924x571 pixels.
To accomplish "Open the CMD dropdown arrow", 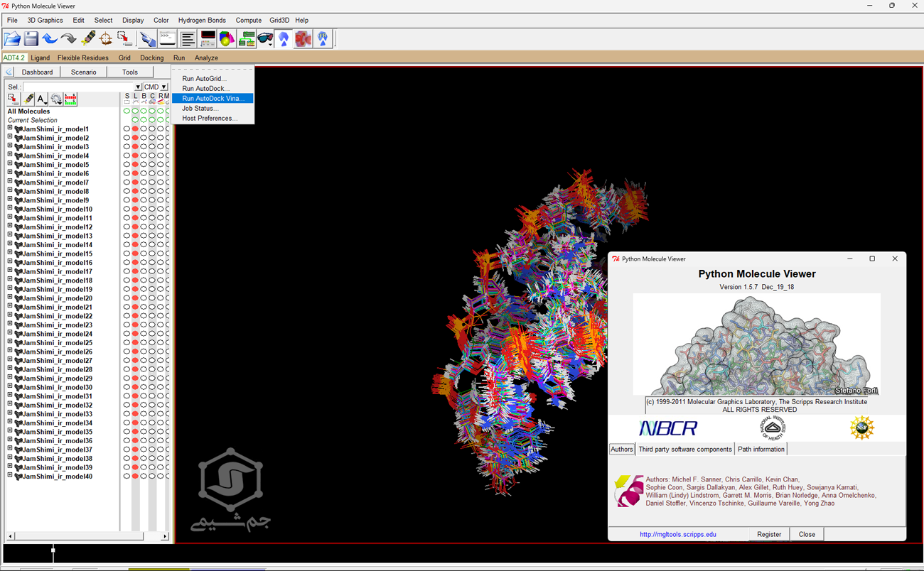I will pos(164,87).
